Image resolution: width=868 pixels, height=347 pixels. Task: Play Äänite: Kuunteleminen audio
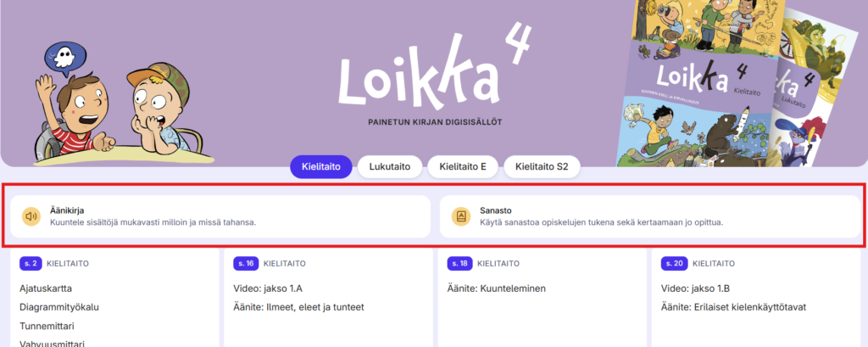pos(496,288)
